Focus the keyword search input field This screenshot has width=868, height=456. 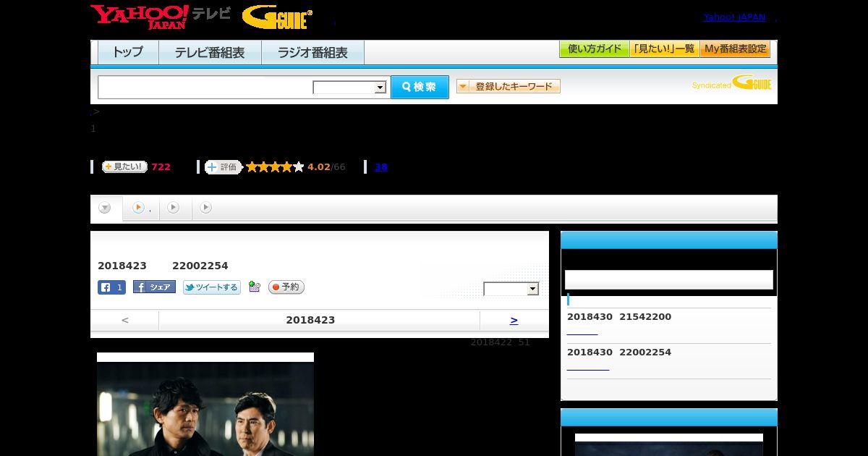205,88
